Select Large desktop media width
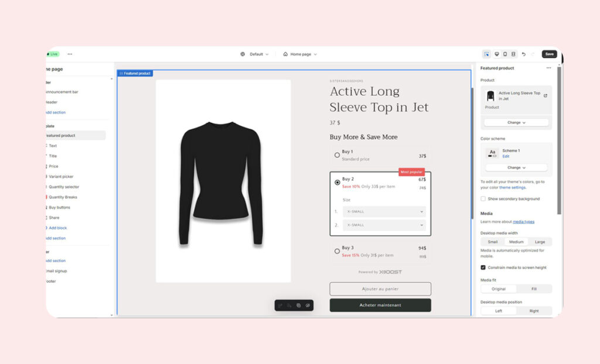600x364 pixels. (540, 242)
